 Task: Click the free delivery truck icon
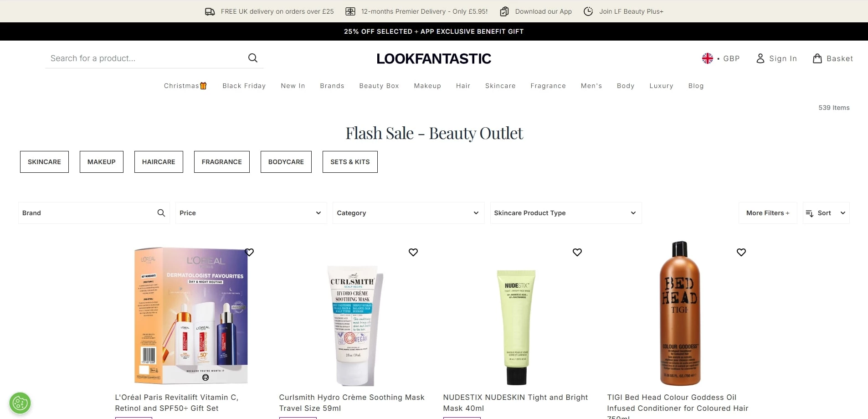(210, 11)
